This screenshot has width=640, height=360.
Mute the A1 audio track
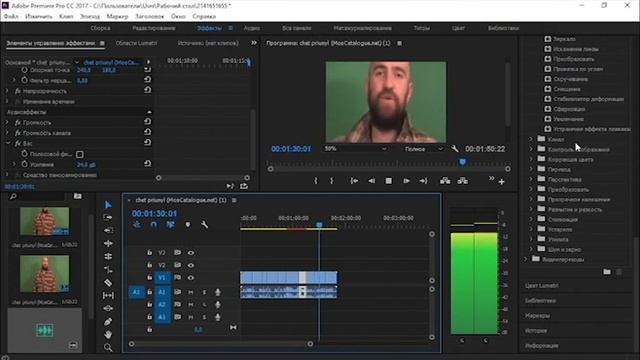pyautogui.click(x=191, y=292)
